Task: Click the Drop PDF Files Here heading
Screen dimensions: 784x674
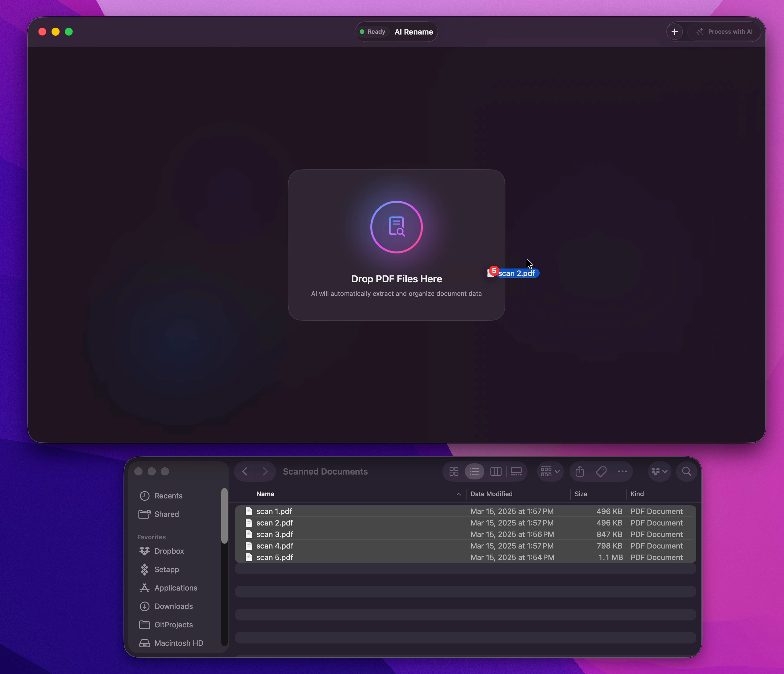Action: (397, 279)
